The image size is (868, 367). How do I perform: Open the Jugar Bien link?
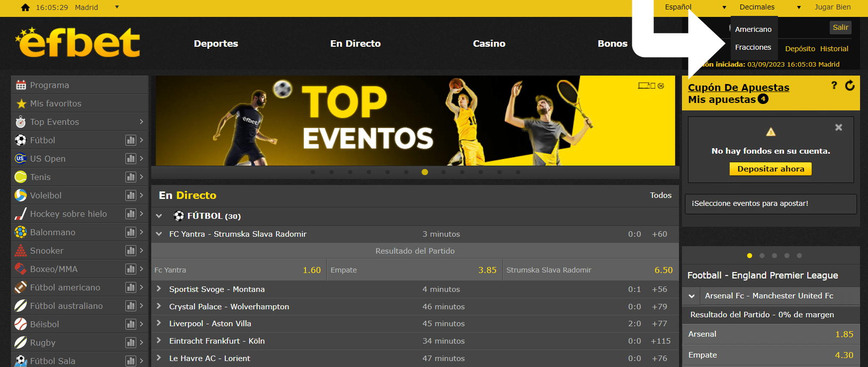(x=833, y=7)
